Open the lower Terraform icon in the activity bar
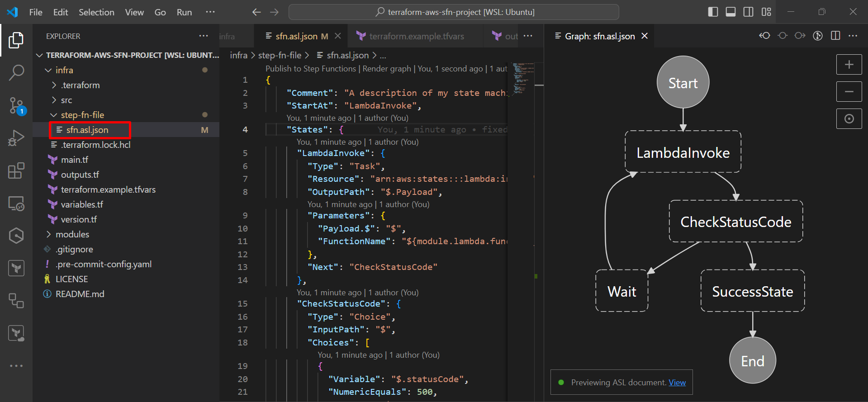Viewport: 868px width, 402px height. (x=16, y=334)
